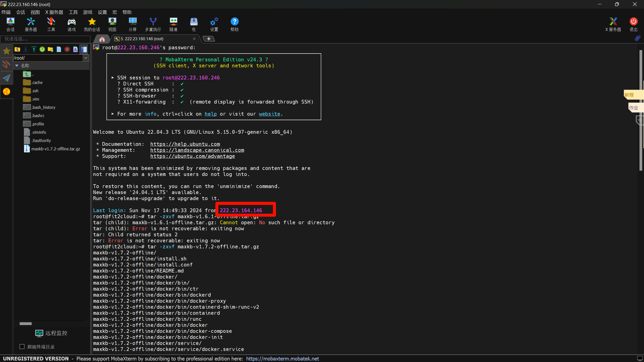Toggle the file browser panel view icon
The image size is (644, 362).
pyautogui.click(x=84, y=50)
